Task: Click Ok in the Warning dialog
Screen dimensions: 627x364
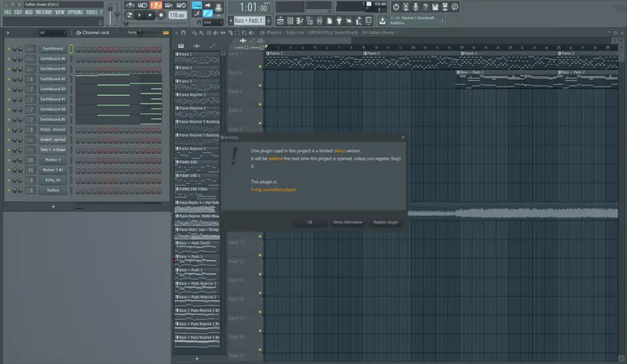Action: pyautogui.click(x=310, y=222)
